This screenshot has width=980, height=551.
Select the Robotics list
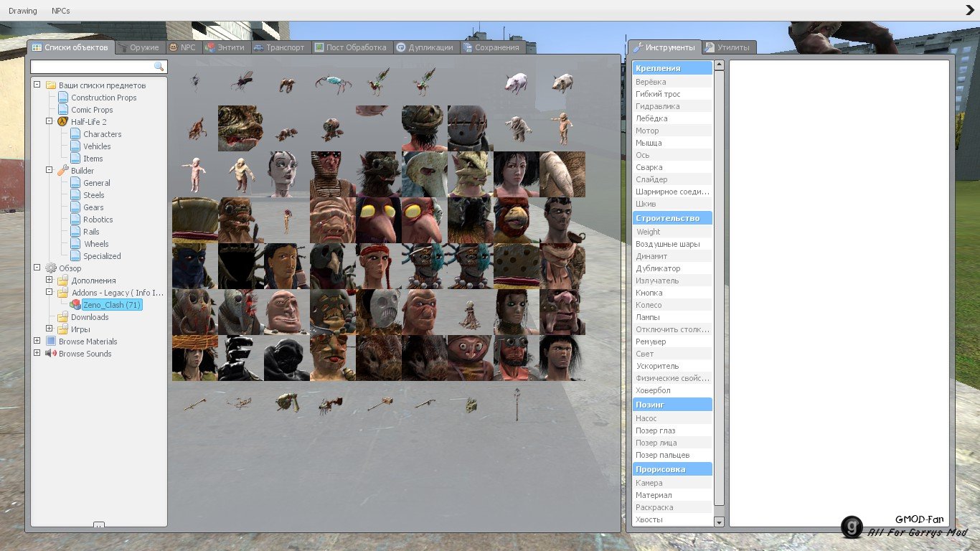(x=98, y=220)
